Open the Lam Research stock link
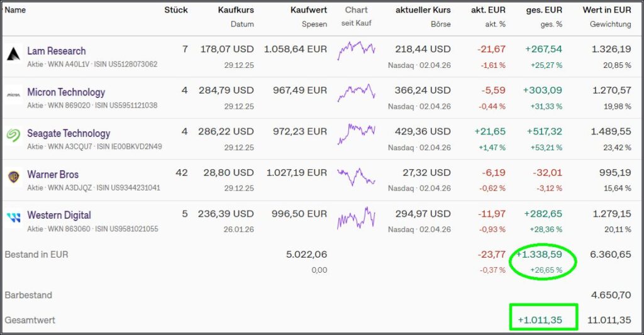The width and height of the screenshot is (644, 335). pos(57,51)
